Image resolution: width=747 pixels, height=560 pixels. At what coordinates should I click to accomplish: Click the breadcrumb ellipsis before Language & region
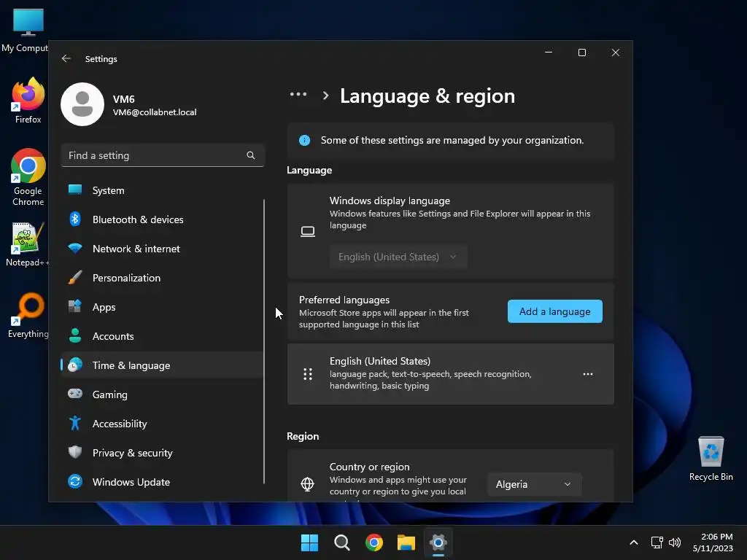(298, 95)
